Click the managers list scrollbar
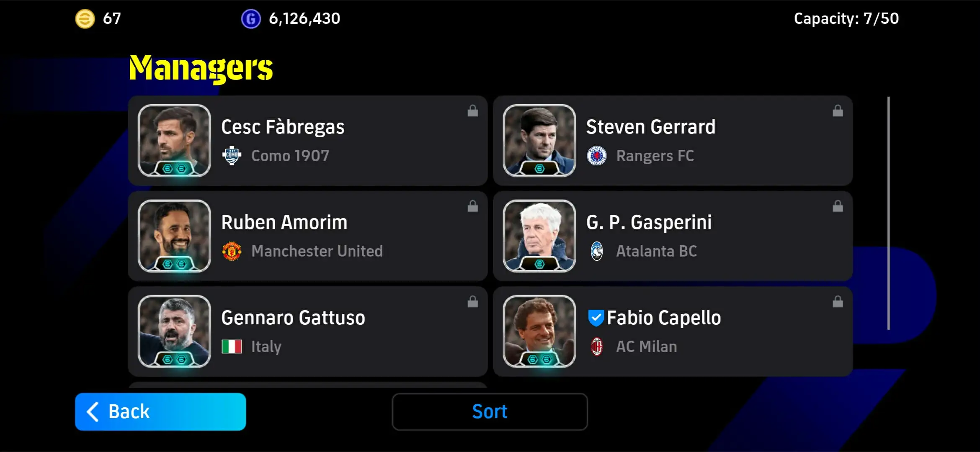 coord(888,213)
